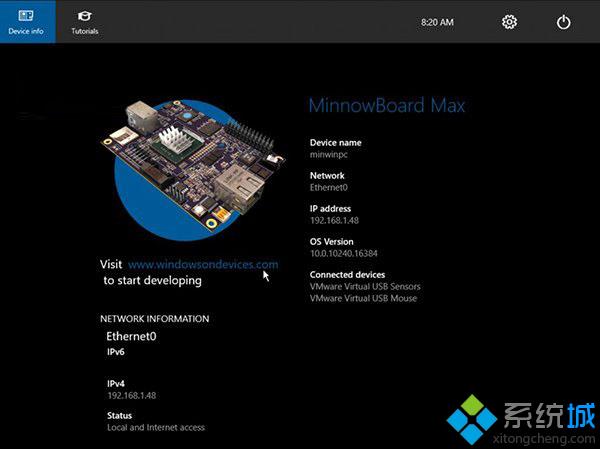Select the IPv4 address under IPv4
This screenshot has height=449, width=600.
click(x=132, y=395)
